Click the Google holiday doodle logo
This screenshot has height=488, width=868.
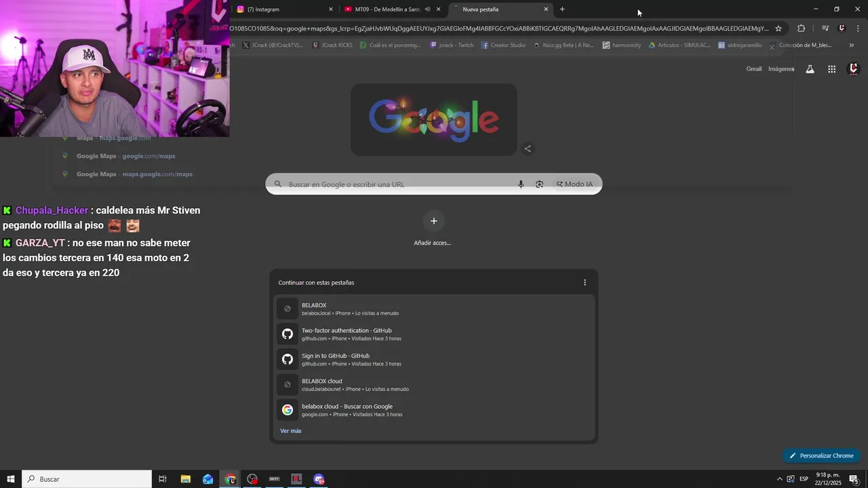pos(434,119)
